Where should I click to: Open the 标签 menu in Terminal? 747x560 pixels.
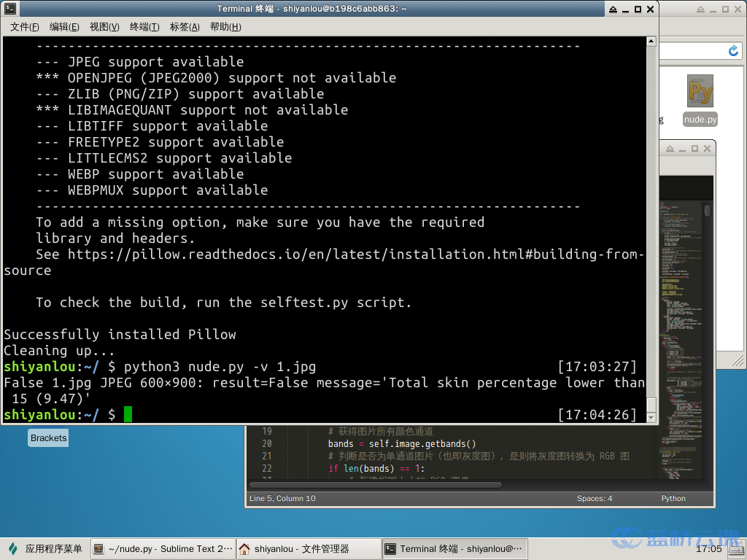click(x=185, y=27)
